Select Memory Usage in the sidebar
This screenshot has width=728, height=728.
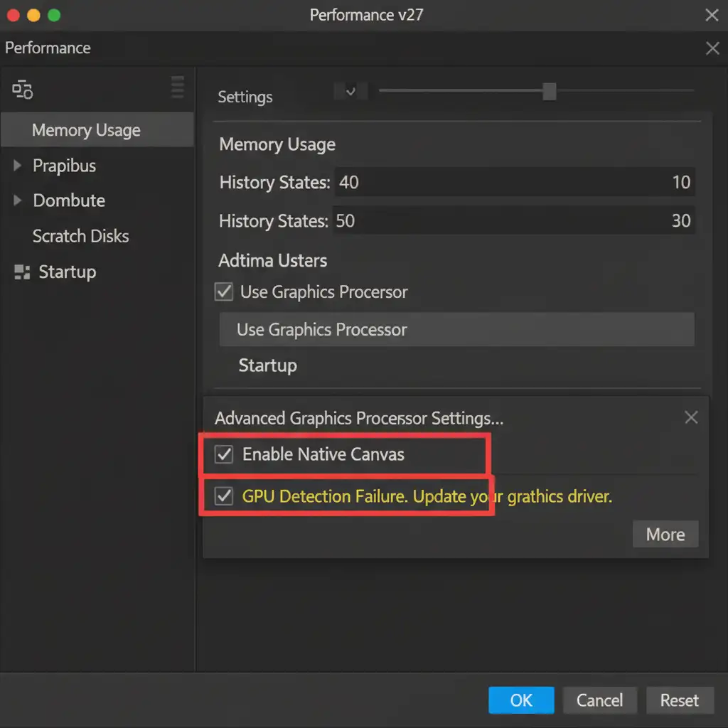point(86,130)
